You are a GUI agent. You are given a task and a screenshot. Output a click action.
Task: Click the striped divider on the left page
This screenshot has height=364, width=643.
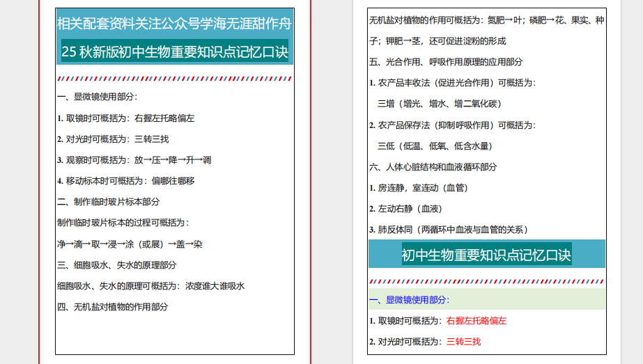pyautogui.click(x=174, y=79)
